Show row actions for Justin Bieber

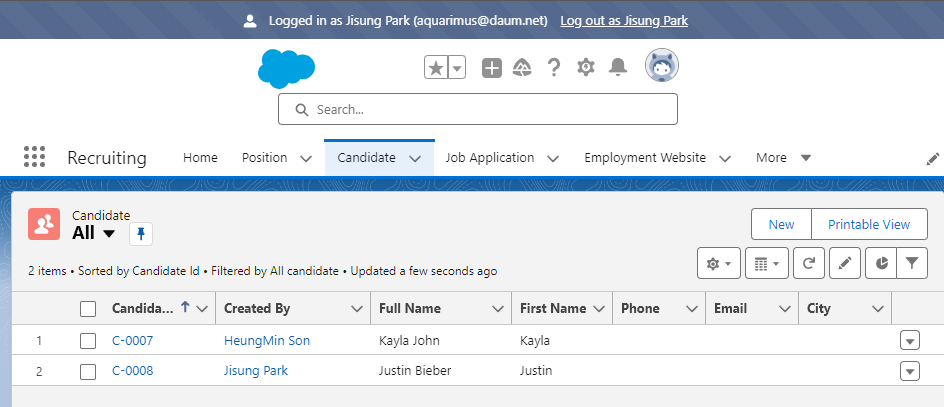[x=910, y=371]
